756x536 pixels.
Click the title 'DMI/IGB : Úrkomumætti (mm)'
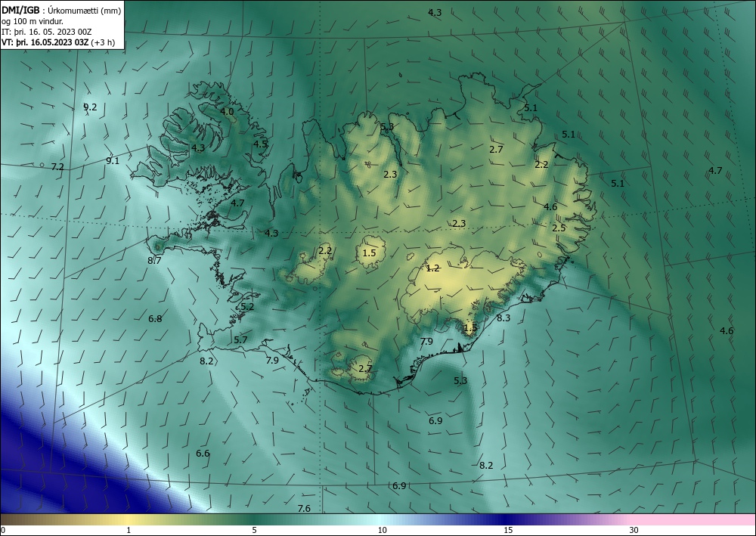tap(61, 11)
